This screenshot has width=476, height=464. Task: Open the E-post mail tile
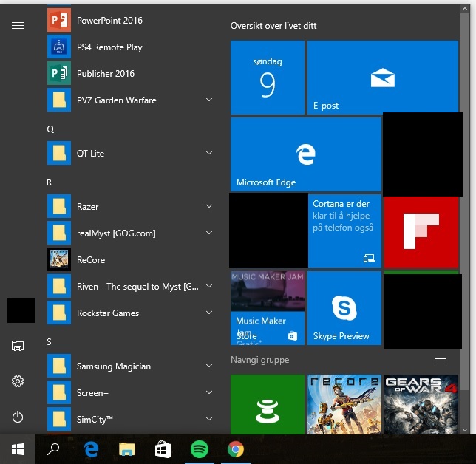pos(383,78)
